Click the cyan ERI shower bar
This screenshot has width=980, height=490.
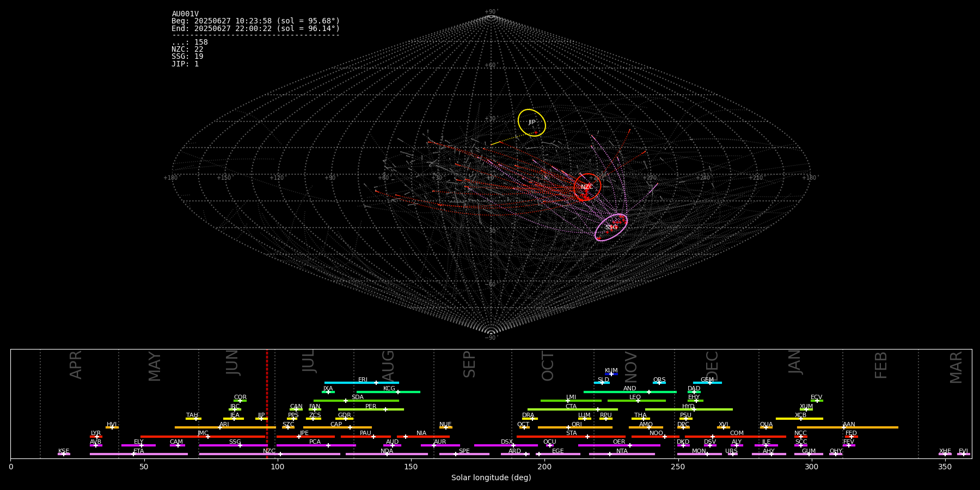pos(362,383)
